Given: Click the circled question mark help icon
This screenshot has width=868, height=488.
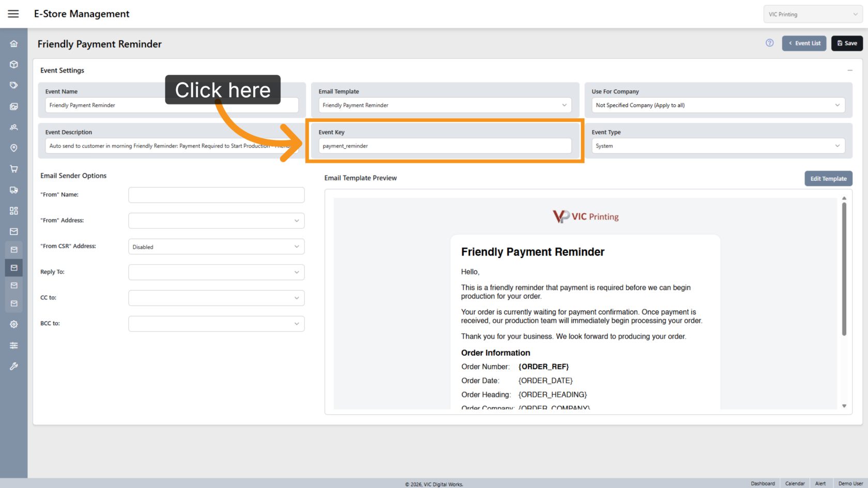Looking at the screenshot, I should [x=770, y=43].
